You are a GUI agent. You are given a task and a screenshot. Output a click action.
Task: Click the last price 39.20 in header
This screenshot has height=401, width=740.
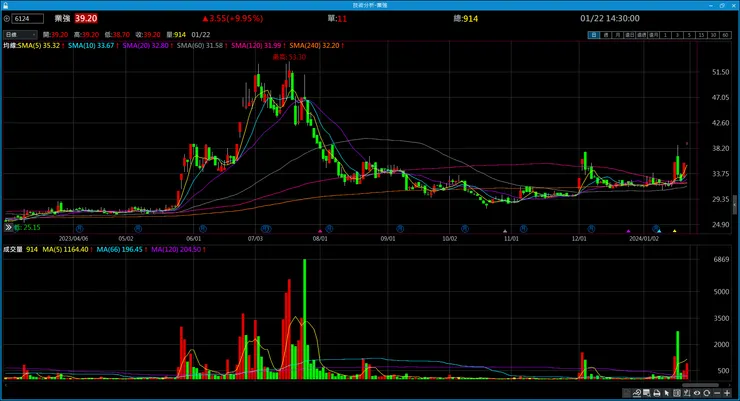[x=86, y=18]
